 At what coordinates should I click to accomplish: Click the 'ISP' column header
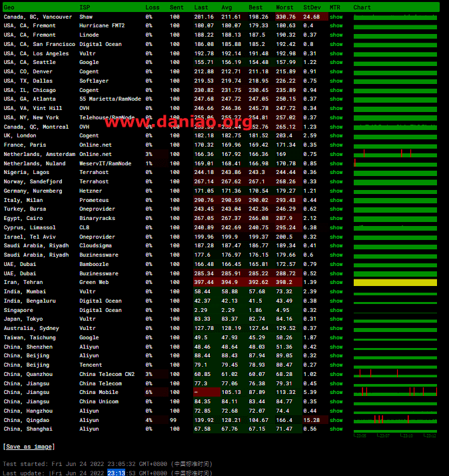coord(85,7)
